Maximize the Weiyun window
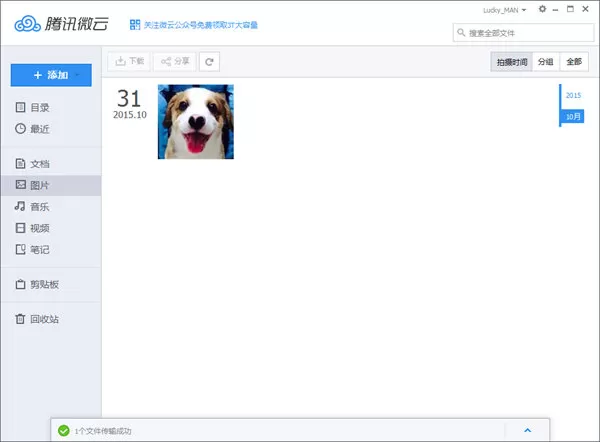600x442 pixels. (x=570, y=9)
